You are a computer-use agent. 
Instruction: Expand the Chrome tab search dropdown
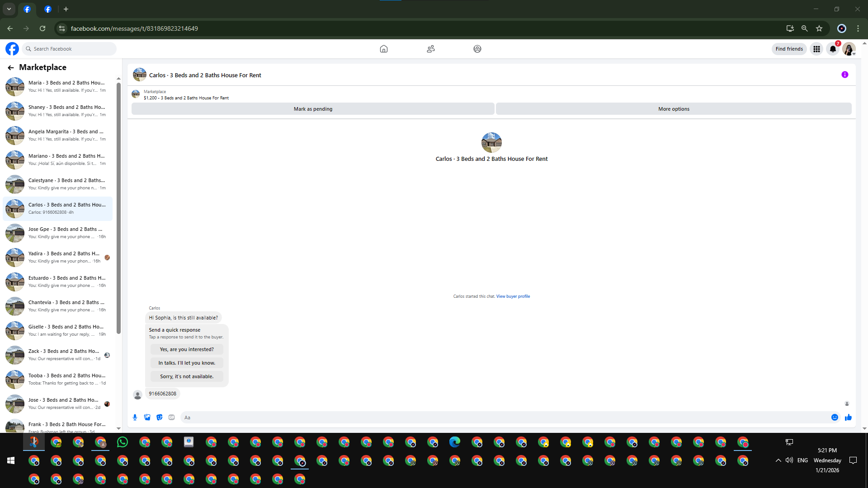pos(9,9)
